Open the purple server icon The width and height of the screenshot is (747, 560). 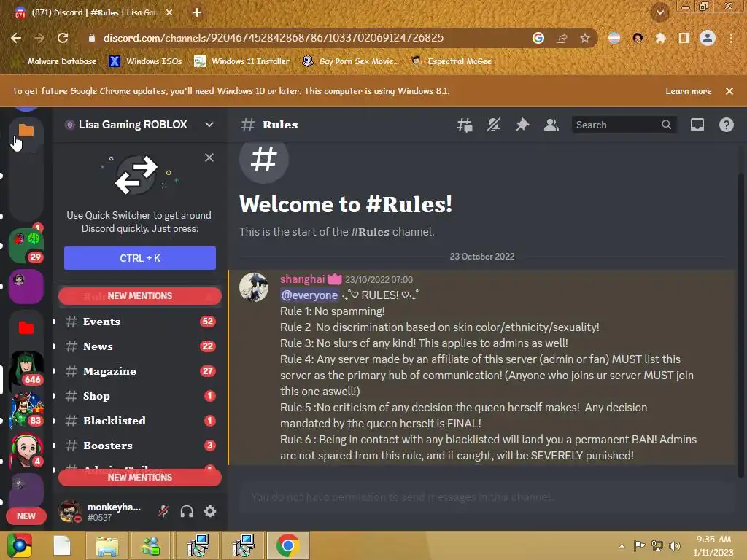[x=26, y=286]
